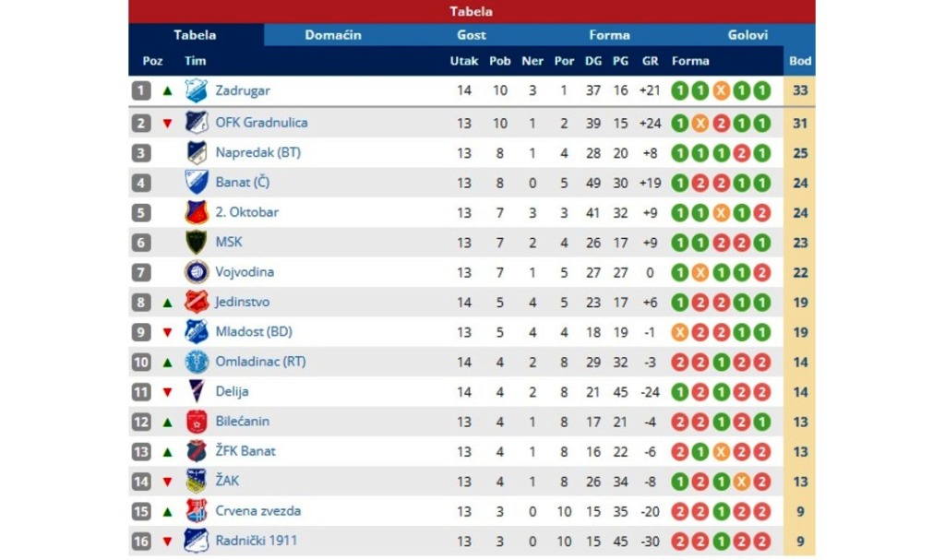Click the Jedinstvo red crest icon

(x=197, y=302)
